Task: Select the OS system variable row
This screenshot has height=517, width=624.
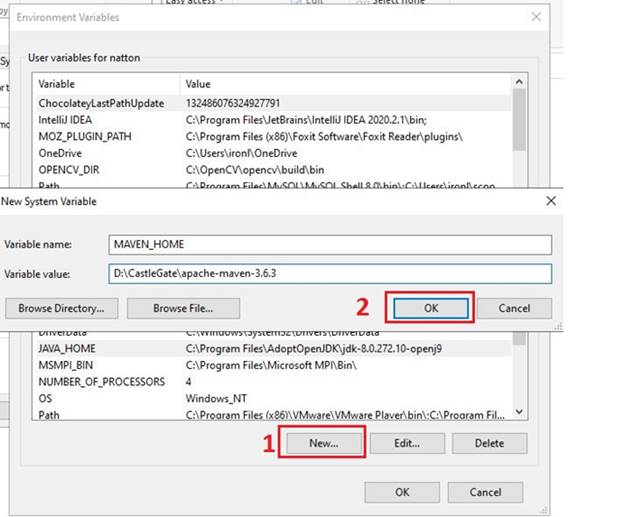Action: (272, 398)
